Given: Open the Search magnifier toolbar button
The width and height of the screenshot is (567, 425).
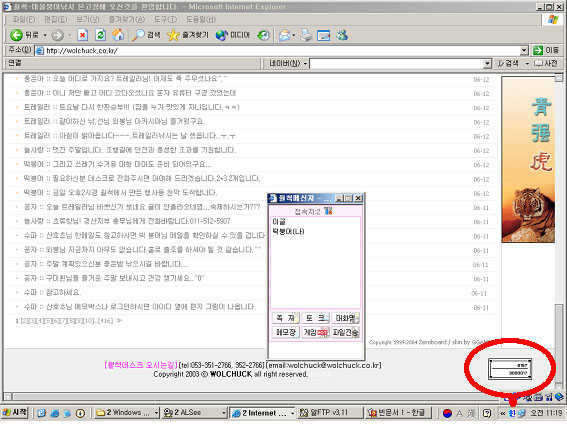Looking at the screenshot, I should (146, 35).
